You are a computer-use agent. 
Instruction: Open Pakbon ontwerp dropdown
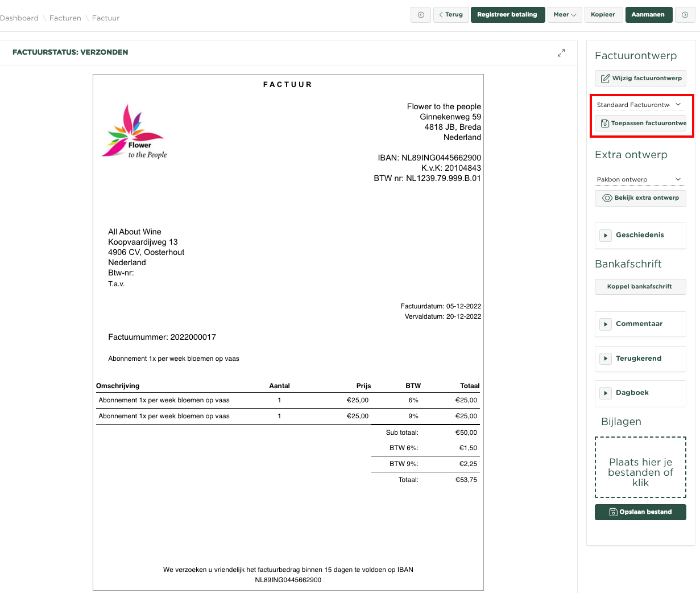point(640,179)
